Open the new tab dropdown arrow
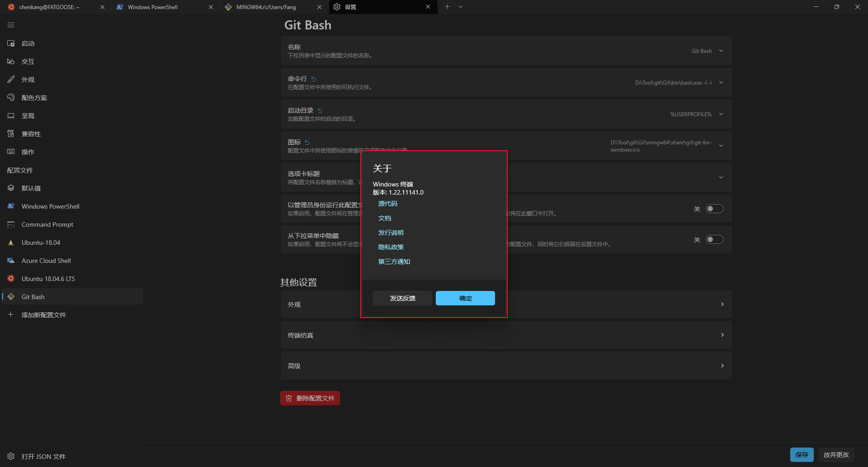Viewport: 868px width, 467px height. [x=461, y=7]
